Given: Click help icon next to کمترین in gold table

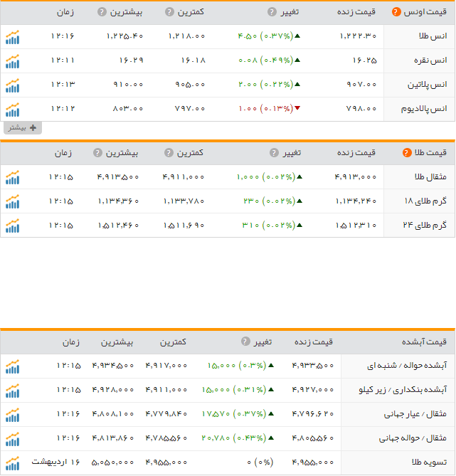Looking at the screenshot, I should [169, 153].
